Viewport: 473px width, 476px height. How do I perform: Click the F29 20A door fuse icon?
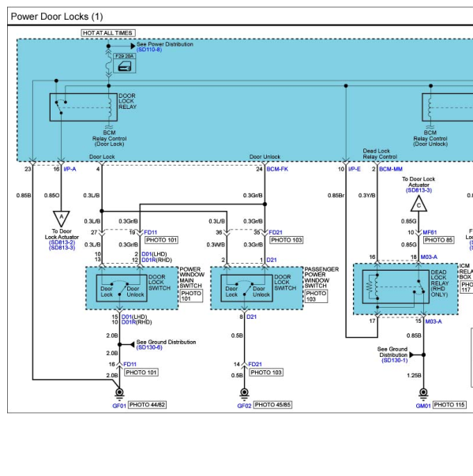coord(125,66)
